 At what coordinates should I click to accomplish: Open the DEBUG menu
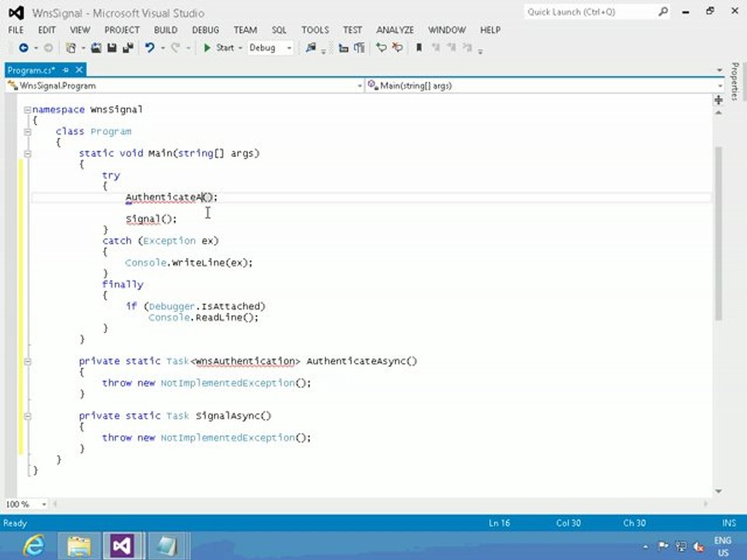click(205, 30)
